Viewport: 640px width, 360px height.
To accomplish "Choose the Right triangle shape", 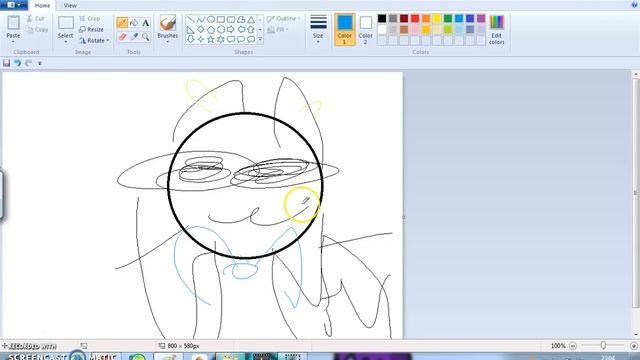I will pos(191,29).
